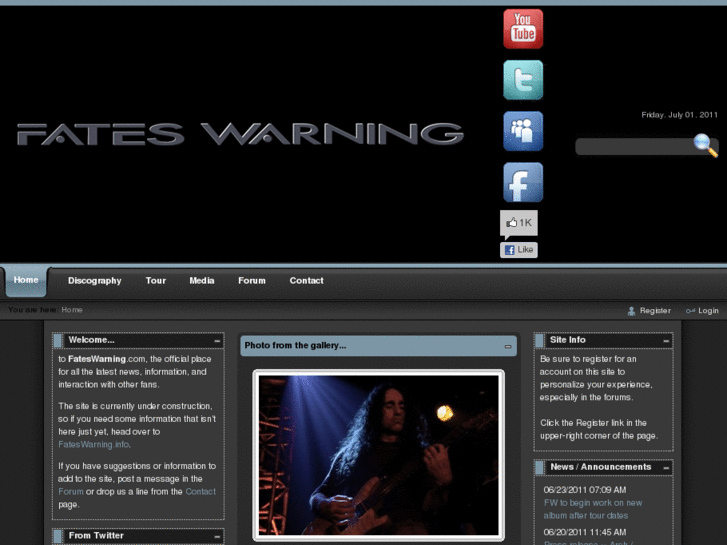Click the 1K like count bubble
This screenshot has width=727, height=545.
coord(519,223)
